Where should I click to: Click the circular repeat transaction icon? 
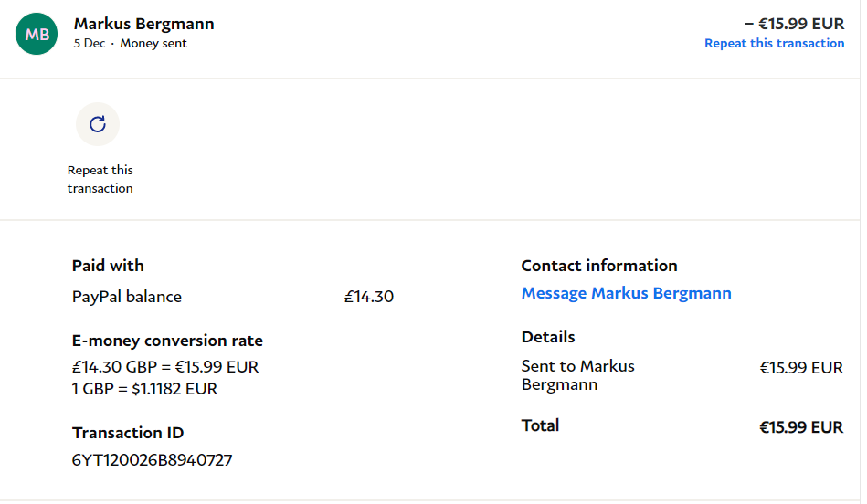(98, 124)
